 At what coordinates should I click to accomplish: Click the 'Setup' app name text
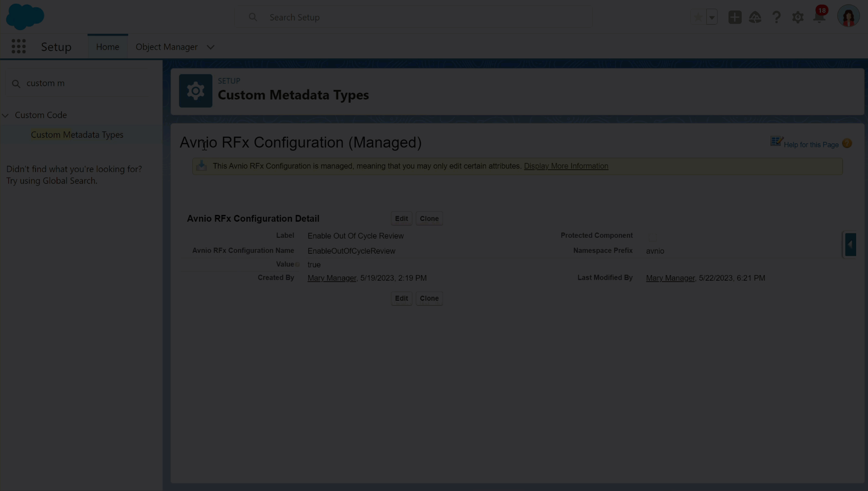click(x=56, y=47)
